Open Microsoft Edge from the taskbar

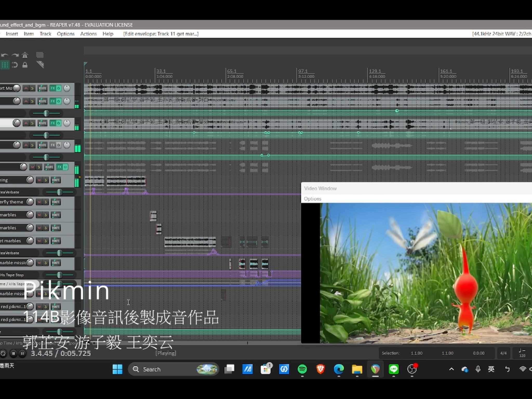[x=339, y=369]
